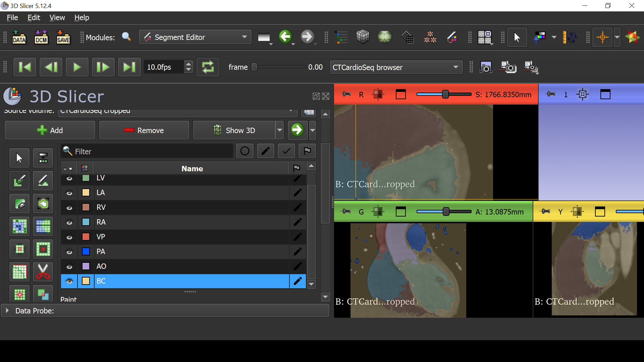Open the Segment Editor module dropdown
The height and width of the screenshot is (362, 644).
click(x=196, y=37)
